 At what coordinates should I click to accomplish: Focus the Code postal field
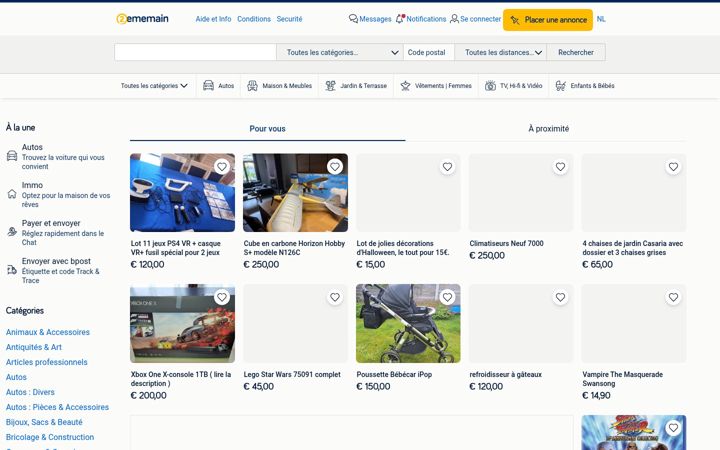429,52
